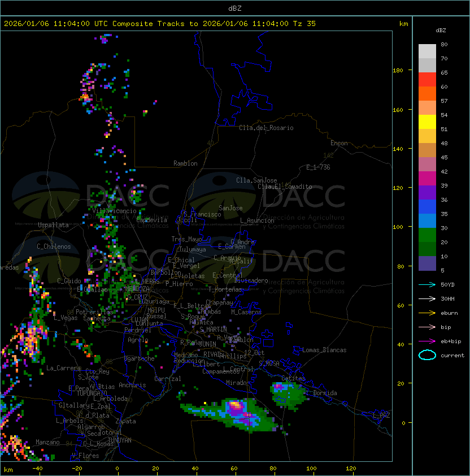Screen dimensions: 470x476
Task: Click the 'TUPUNGATO' place label
Action: [92, 393]
